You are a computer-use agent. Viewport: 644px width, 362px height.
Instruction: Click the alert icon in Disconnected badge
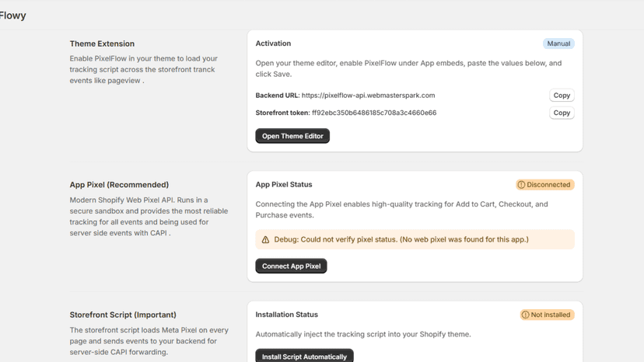pyautogui.click(x=521, y=185)
